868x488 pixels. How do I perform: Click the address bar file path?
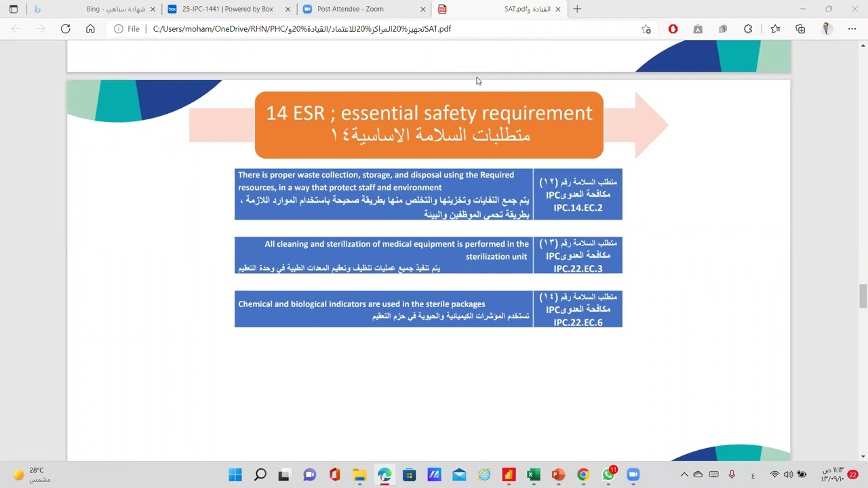pos(302,29)
